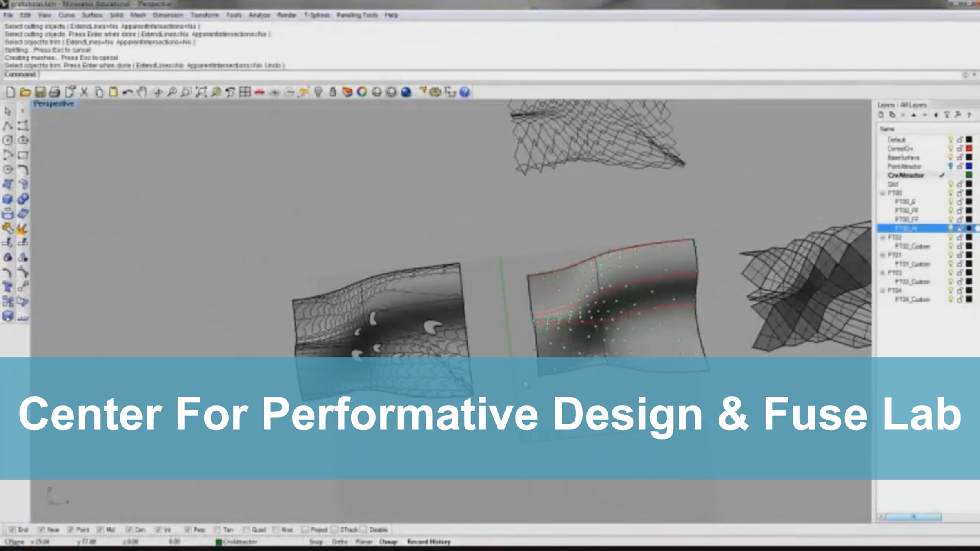This screenshot has height=551, width=980.
Task: Toggle visibility bulb of ControlCrv layer
Action: point(950,149)
